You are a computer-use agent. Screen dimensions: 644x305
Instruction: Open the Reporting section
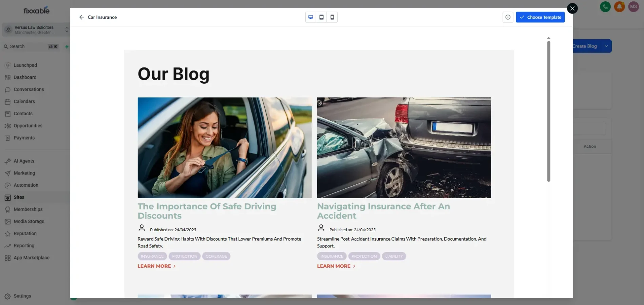pos(24,245)
